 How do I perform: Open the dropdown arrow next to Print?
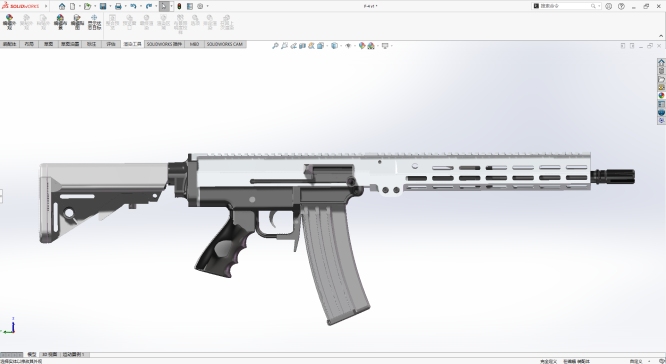[x=125, y=6]
